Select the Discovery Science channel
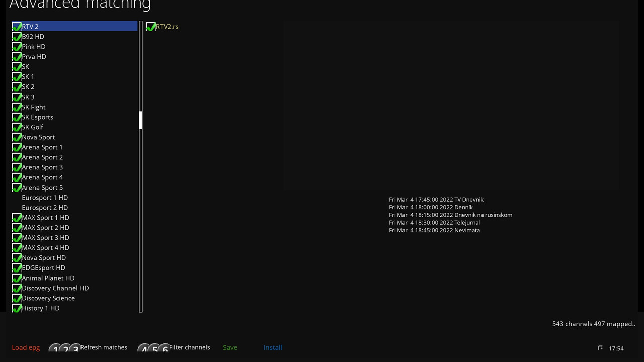This screenshot has height=362, width=644. [74, 298]
